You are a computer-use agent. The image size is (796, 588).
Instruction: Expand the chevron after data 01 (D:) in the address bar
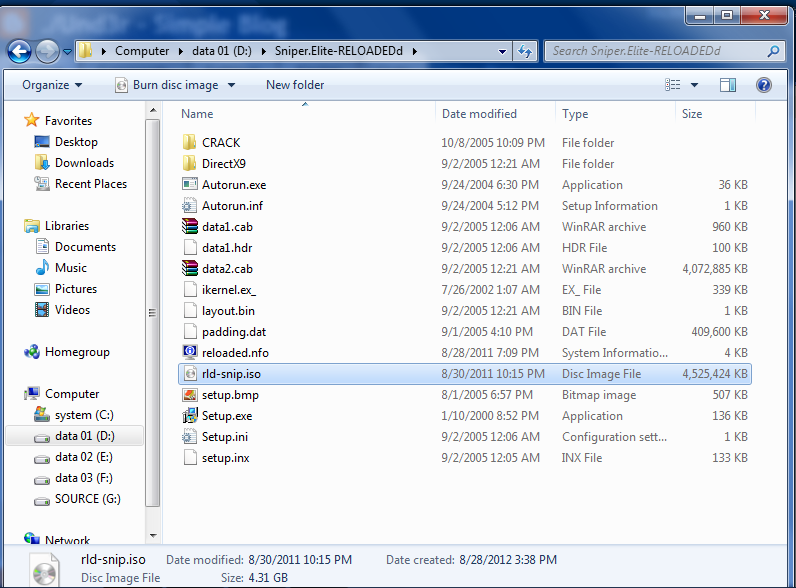click(263, 51)
